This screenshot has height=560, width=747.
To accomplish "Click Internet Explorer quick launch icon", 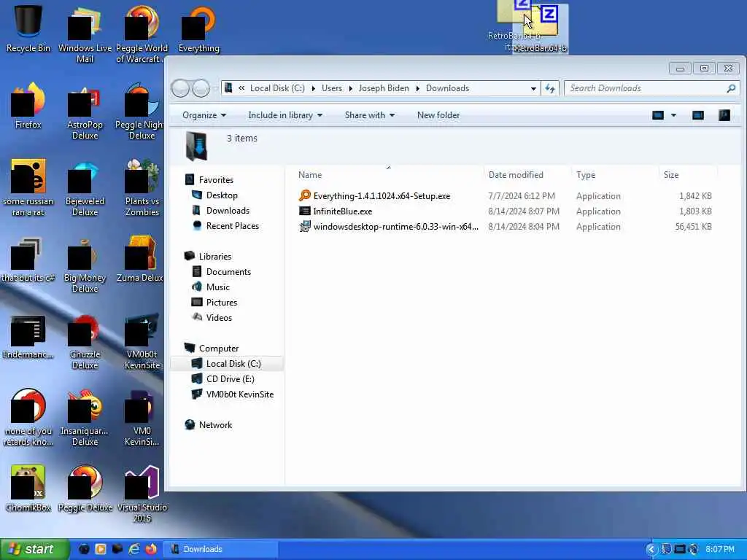I will click(134, 549).
